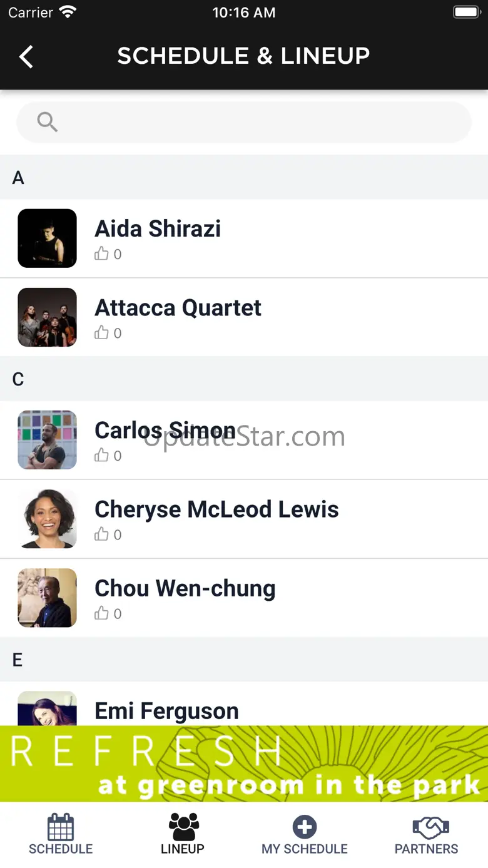Open the Schedule calendar tab

click(61, 834)
